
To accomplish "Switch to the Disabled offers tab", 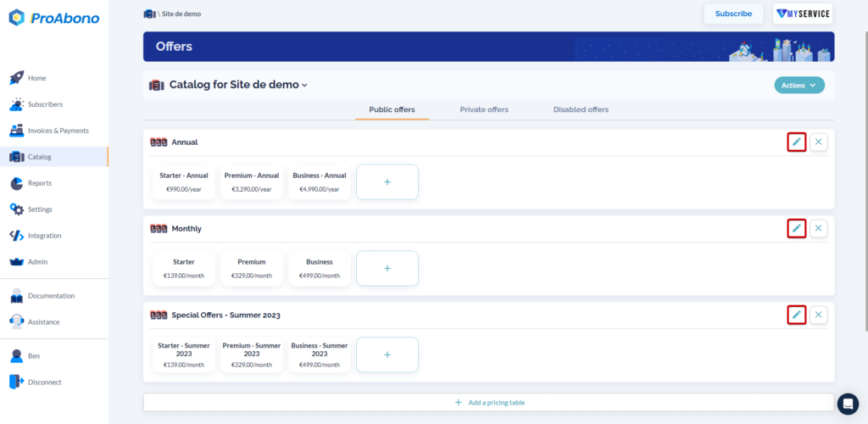I will coord(581,109).
